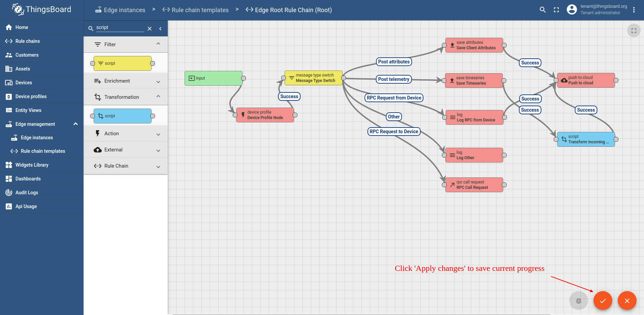
Task: Select the Save Timeseries node
Action: [474, 81]
